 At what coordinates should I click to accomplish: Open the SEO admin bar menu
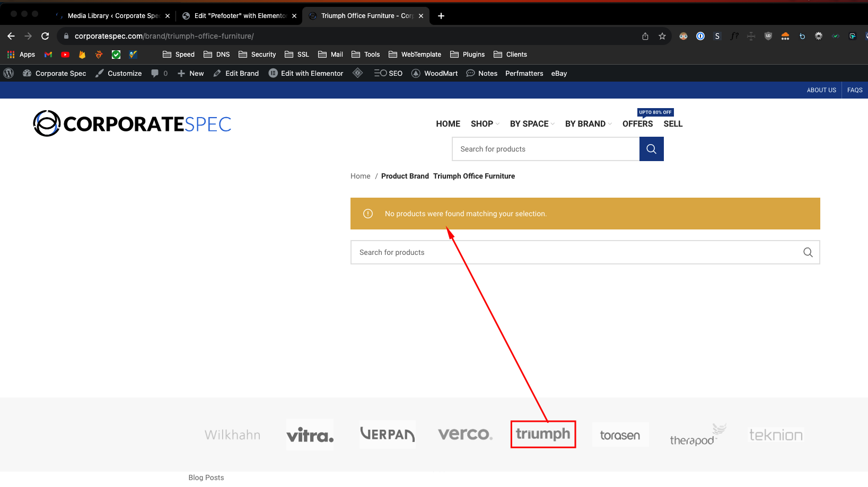click(388, 73)
